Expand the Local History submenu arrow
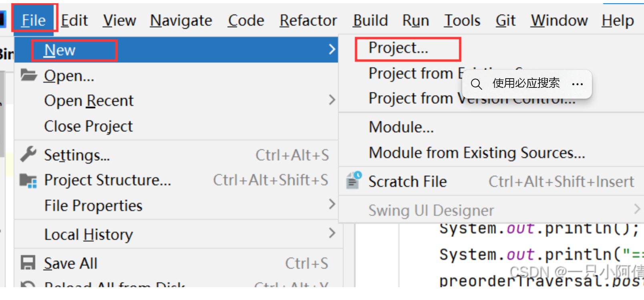This screenshot has width=644, height=300. point(332,233)
